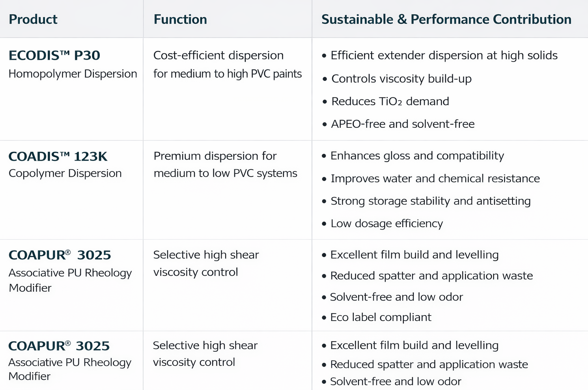Screen dimensions: 588x390
Task: Click the Efficient extender dispersion bullet
Action: (444, 56)
